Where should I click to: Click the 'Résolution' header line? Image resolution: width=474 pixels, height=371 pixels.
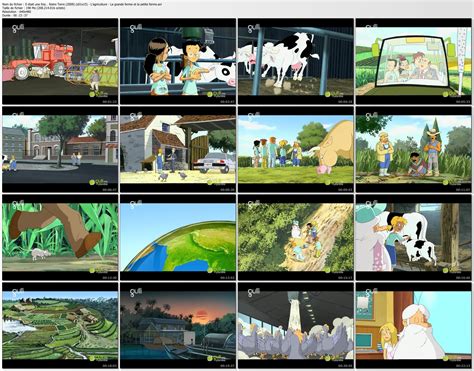coord(16,12)
